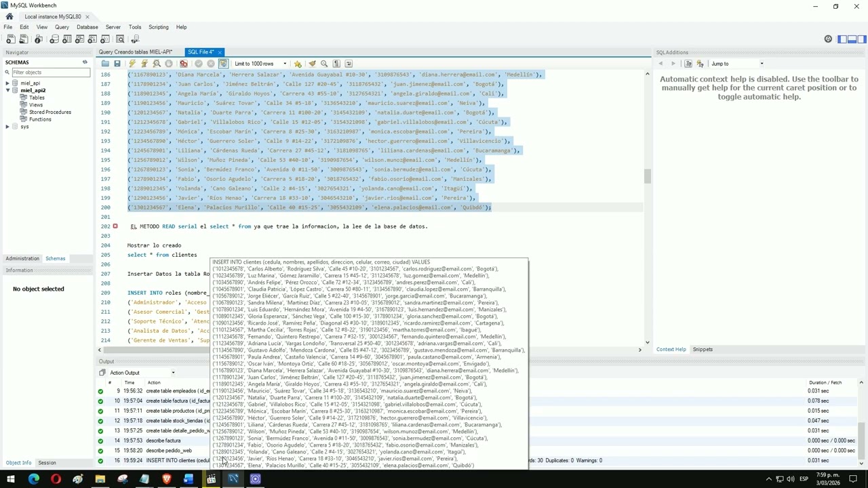Open the Database menu
The width and height of the screenshot is (868, 488).
(87, 27)
